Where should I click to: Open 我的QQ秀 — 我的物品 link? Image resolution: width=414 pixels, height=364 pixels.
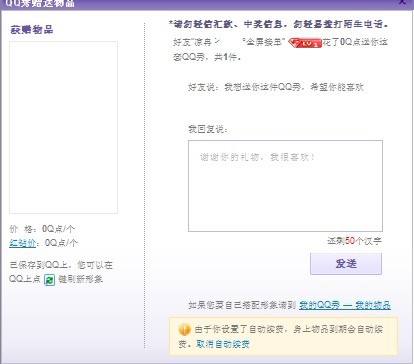tap(345, 305)
